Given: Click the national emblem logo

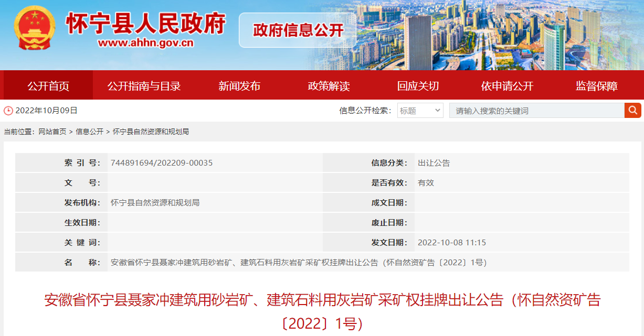Looking at the screenshot, I should point(35,29).
